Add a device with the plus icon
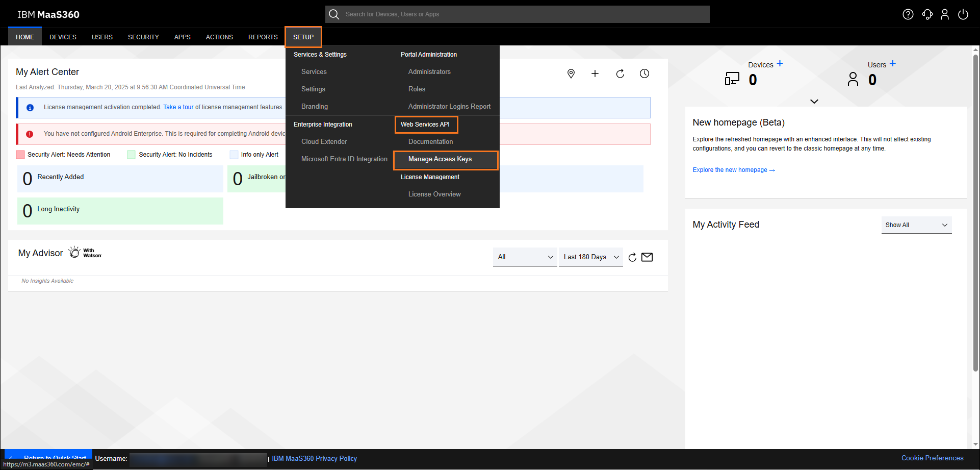The image size is (980, 470). 780,64
